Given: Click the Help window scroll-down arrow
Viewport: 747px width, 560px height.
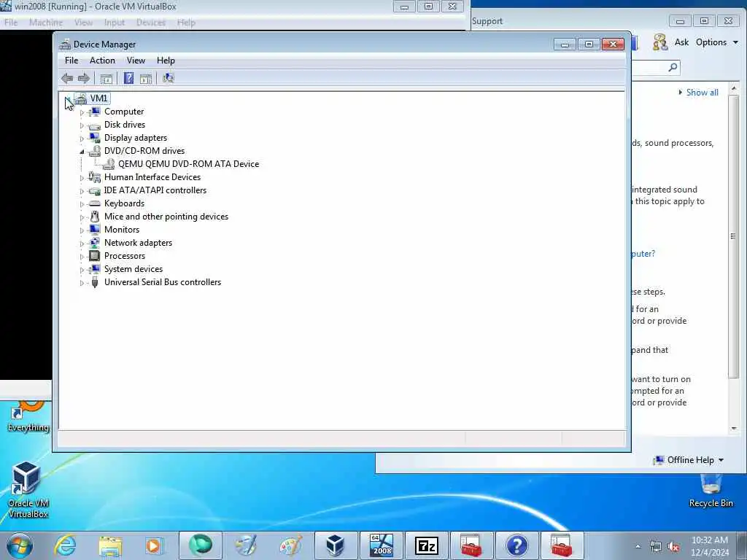Looking at the screenshot, I should [734, 429].
